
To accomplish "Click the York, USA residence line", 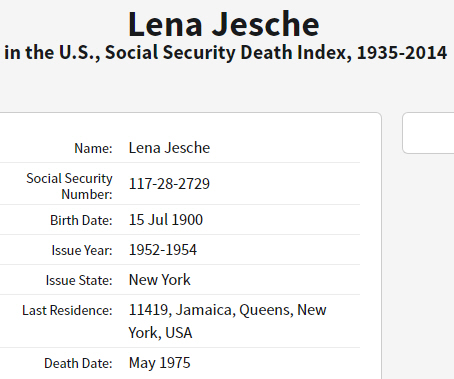I will click(160, 333).
